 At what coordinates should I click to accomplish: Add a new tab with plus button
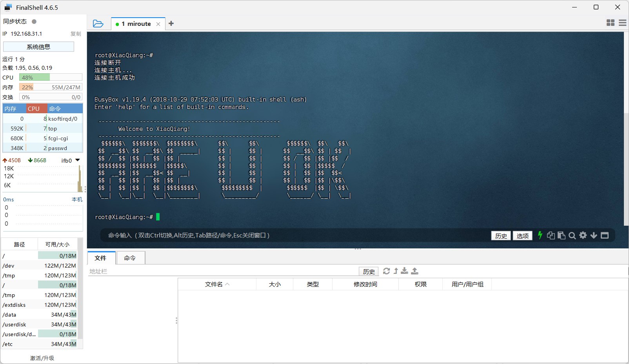point(171,24)
